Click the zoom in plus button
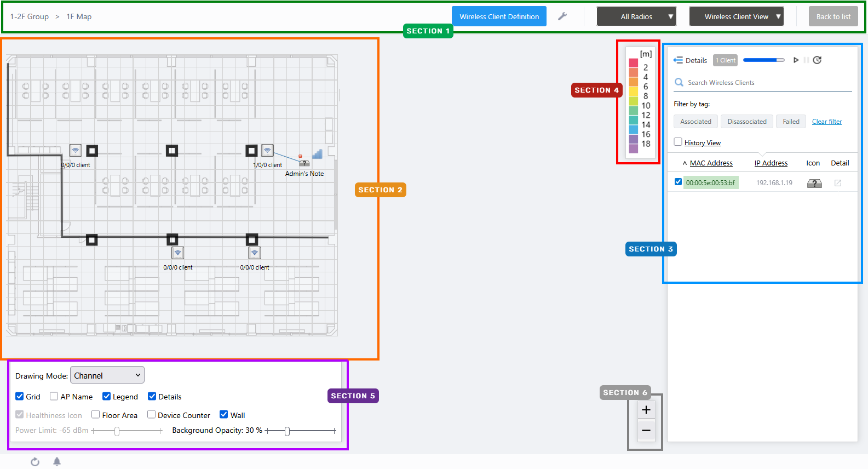 [646, 410]
